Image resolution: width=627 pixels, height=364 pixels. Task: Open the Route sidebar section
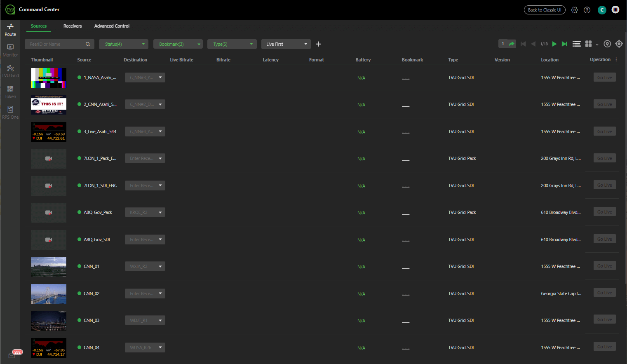tap(10, 30)
